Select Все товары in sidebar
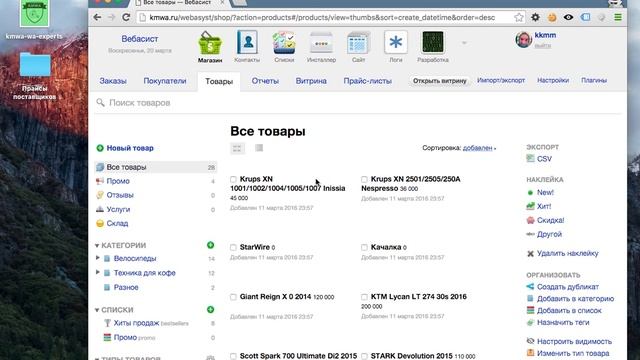640x360 pixels. [156, 167]
